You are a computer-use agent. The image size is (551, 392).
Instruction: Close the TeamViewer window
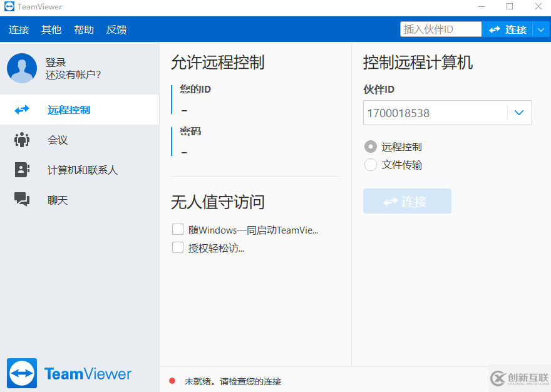[538, 7]
